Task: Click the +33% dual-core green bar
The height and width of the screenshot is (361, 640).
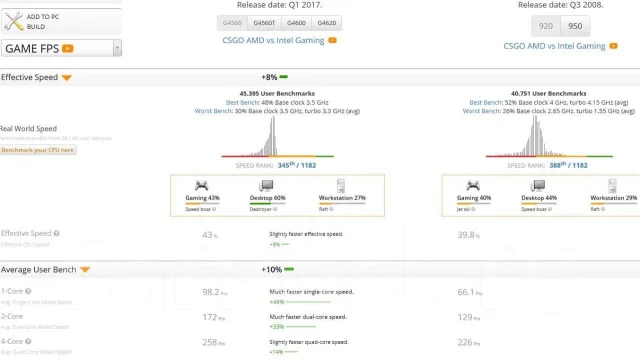Action: pos(301,327)
